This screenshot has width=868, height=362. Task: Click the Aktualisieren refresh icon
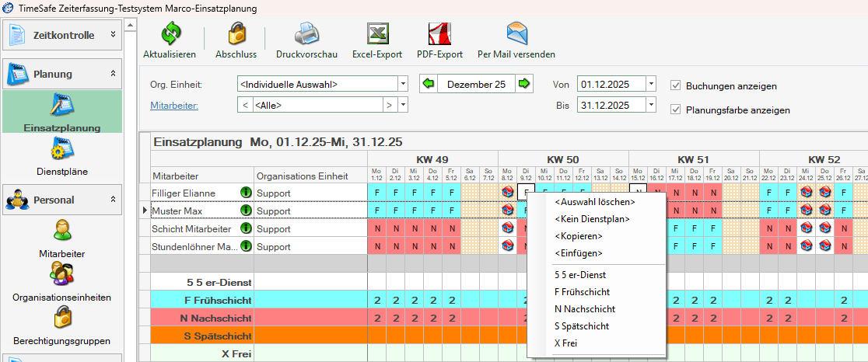click(x=170, y=33)
